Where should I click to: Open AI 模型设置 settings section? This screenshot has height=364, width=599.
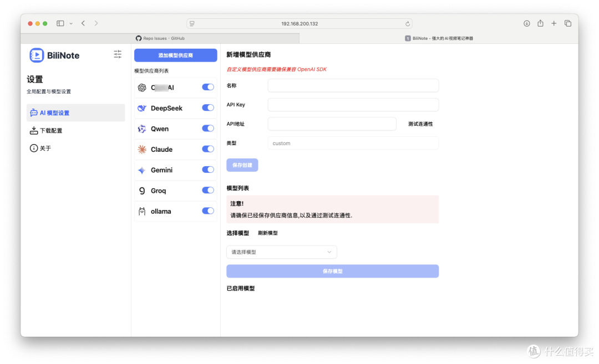tap(75, 113)
